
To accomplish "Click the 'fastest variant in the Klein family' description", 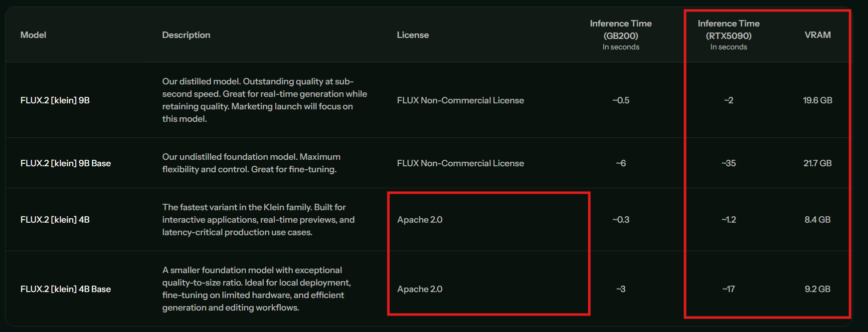I will (x=258, y=220).
